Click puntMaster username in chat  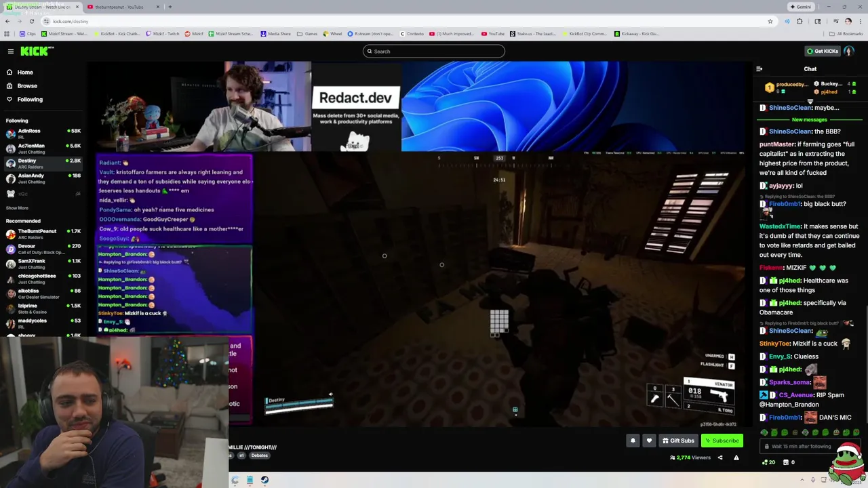click(776, 144)
